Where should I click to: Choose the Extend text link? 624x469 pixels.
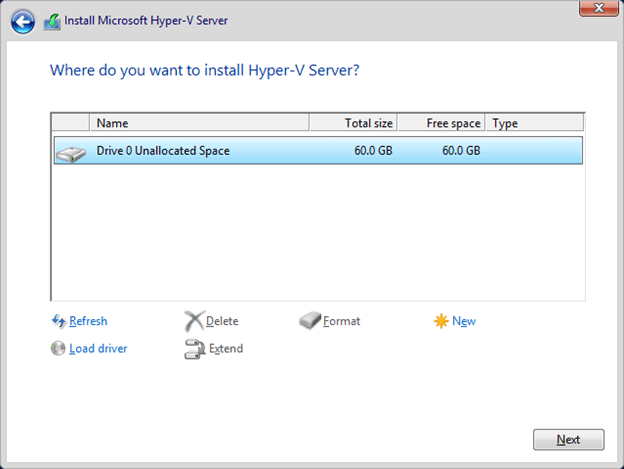[226, 349]
